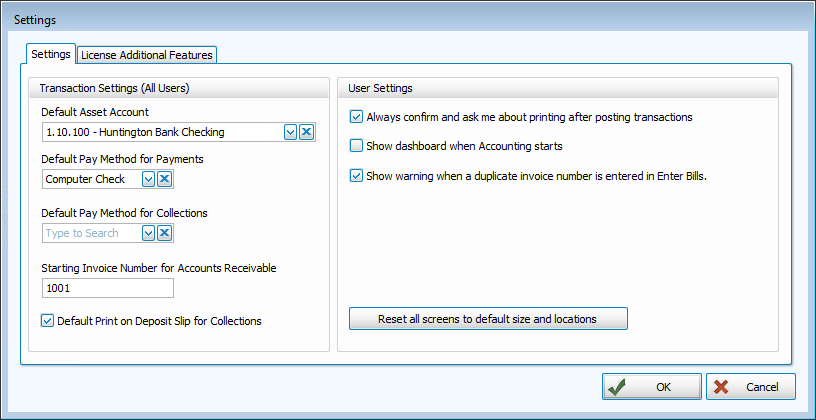Click the Type to Search collections field

91,233
